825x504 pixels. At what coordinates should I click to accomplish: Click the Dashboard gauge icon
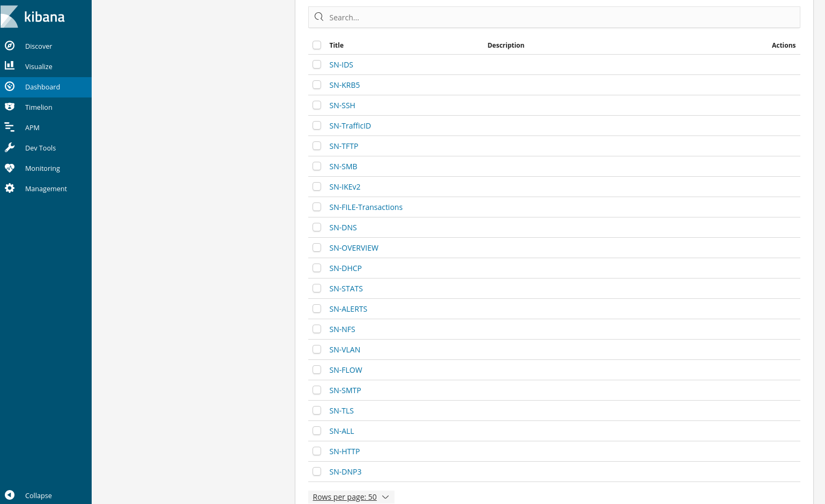10,86
